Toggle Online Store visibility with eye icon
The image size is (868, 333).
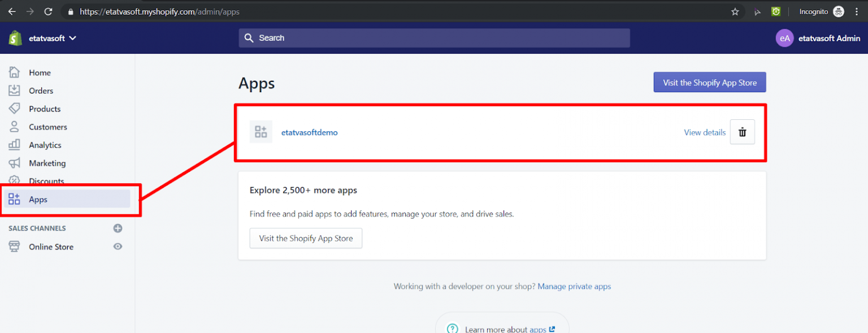point(118,246)
